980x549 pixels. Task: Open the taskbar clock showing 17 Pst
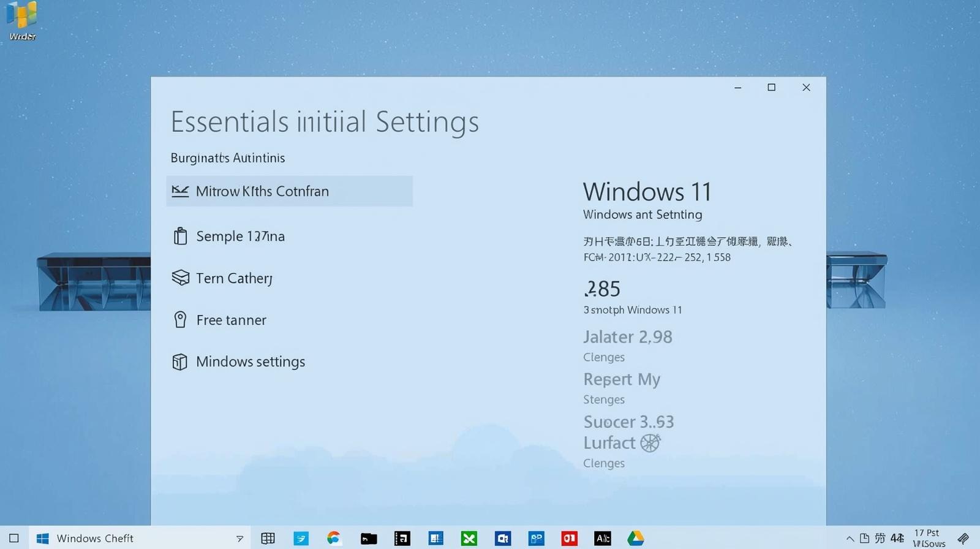tap(928, 538)
